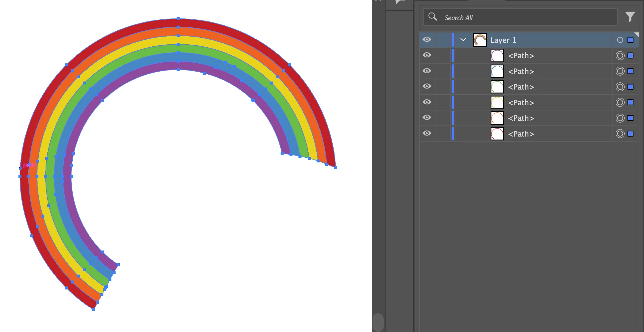This screenshot has width=644, height=332.
Task: Click the Layer 1 rainbow thumbnail
Action: [480, 40]
